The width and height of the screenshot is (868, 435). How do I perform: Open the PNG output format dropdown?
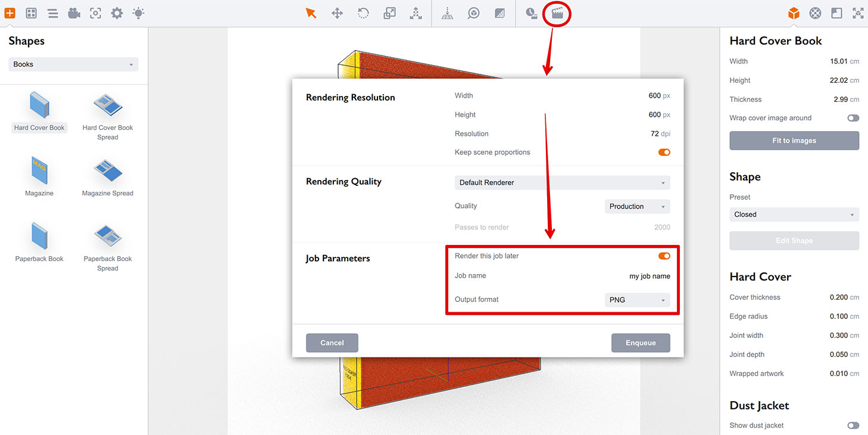pos(637,300)
